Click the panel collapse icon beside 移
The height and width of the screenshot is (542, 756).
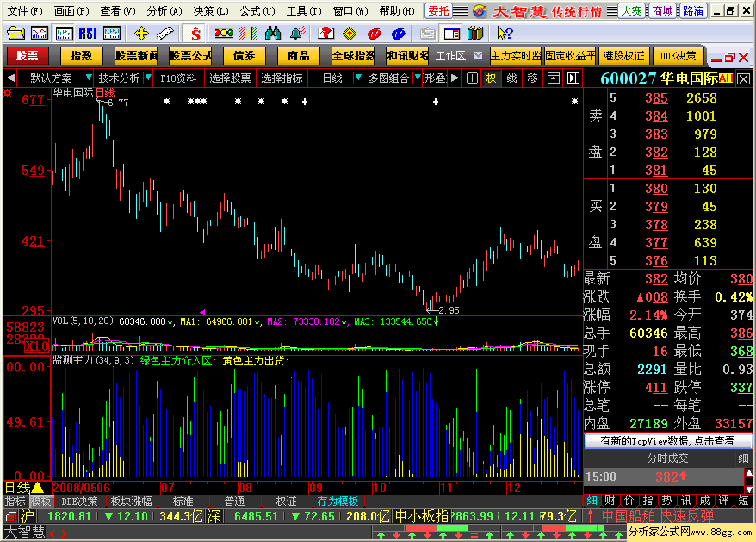(554, 78)
